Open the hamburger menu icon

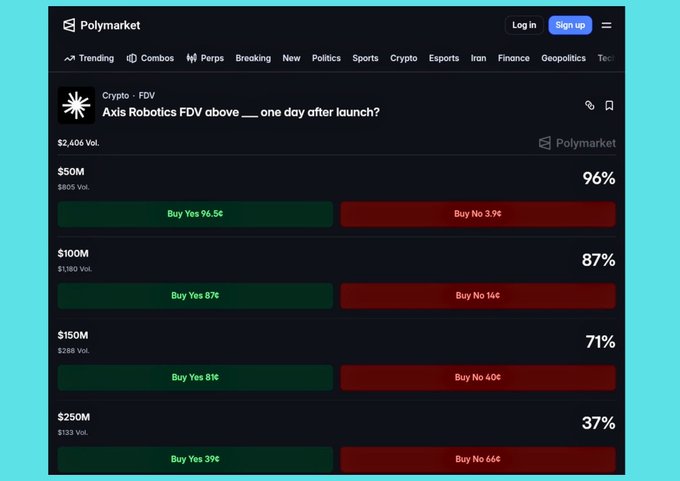(x=606, y=25)
